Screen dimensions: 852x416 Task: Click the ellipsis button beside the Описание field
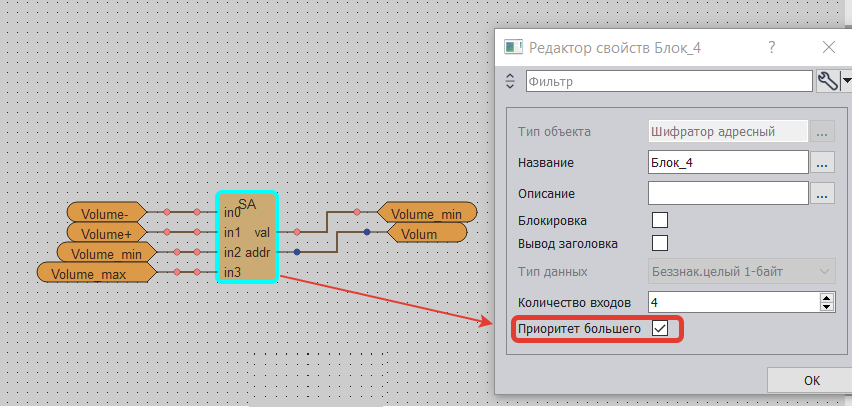pos(822,191)
